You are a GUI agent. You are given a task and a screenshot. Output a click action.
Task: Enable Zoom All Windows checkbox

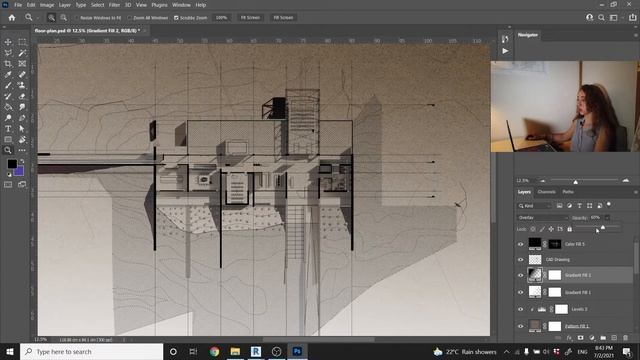(129, 18)
